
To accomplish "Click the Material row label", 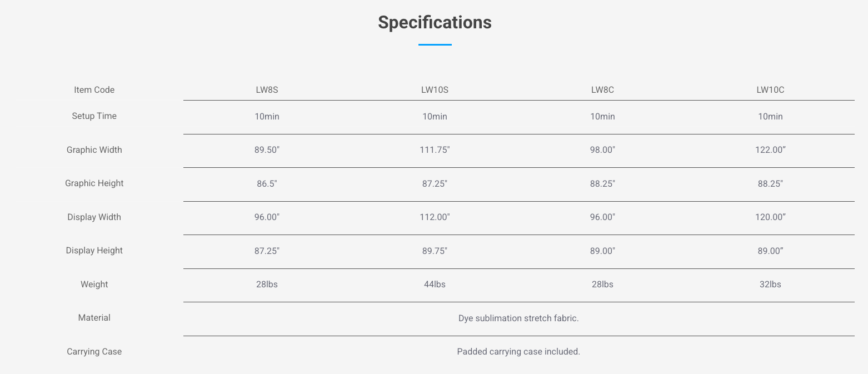I will (x=94, y=318).
